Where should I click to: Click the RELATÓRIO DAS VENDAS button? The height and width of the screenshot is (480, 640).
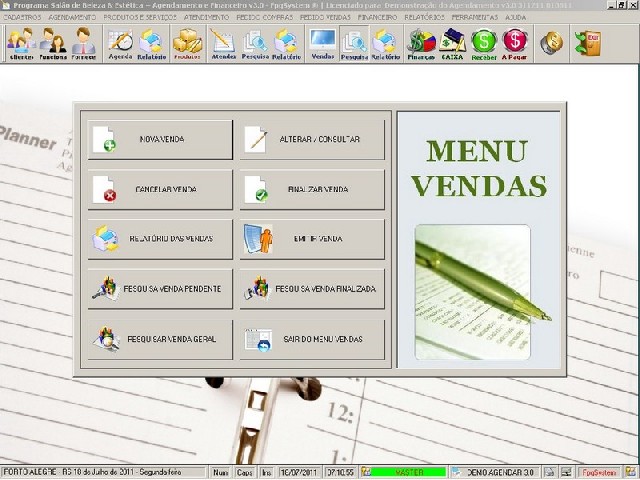pyautogui.click(x=160, y=239)
